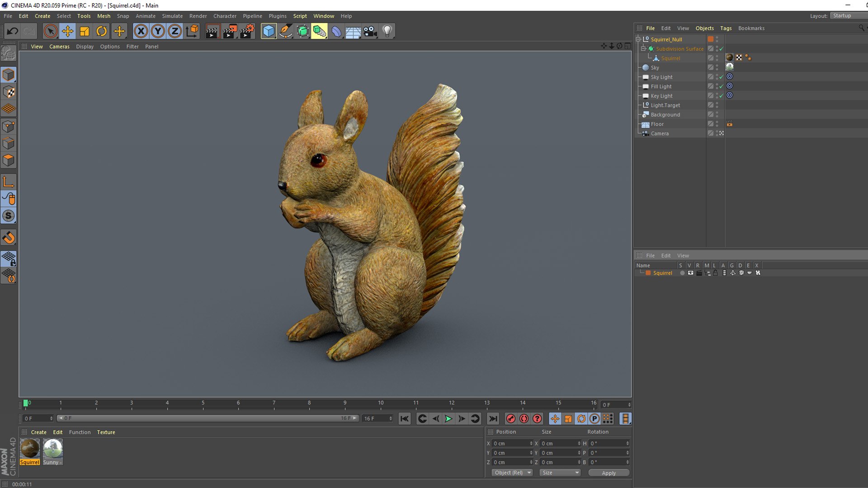Click the Undo arrow icon

point(12,31)
